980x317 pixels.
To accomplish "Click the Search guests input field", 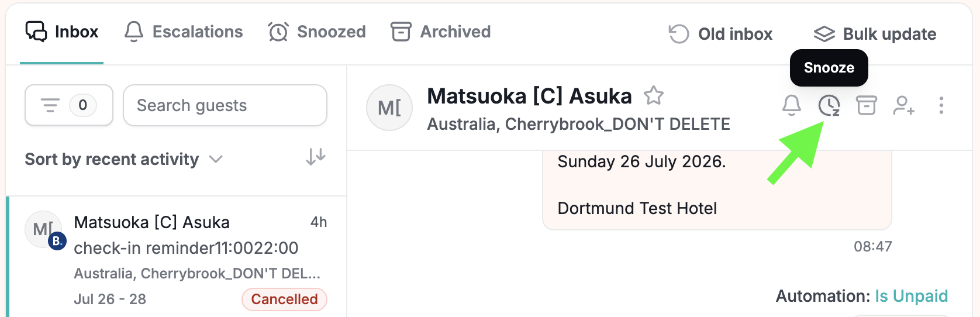I will [225, 105].
